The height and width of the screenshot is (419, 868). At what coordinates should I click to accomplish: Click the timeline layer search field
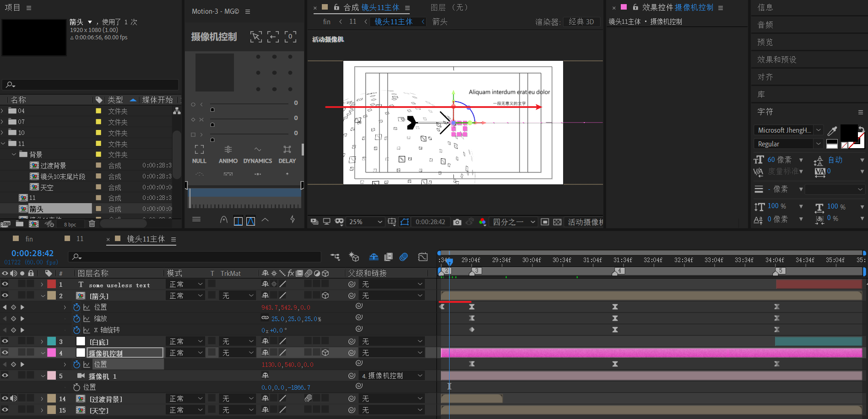point(195,257)
